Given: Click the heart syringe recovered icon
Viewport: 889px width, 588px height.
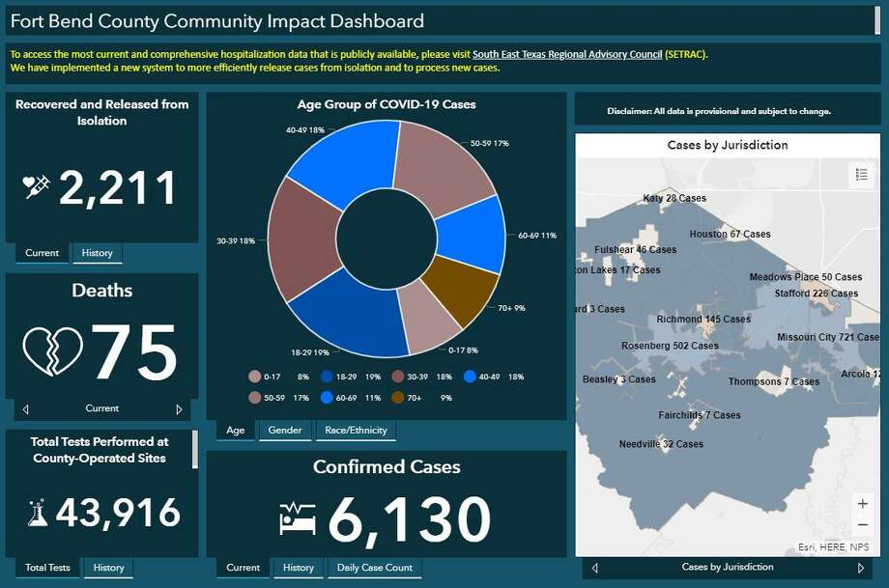Looking at the screenshot, I should 37,187.
